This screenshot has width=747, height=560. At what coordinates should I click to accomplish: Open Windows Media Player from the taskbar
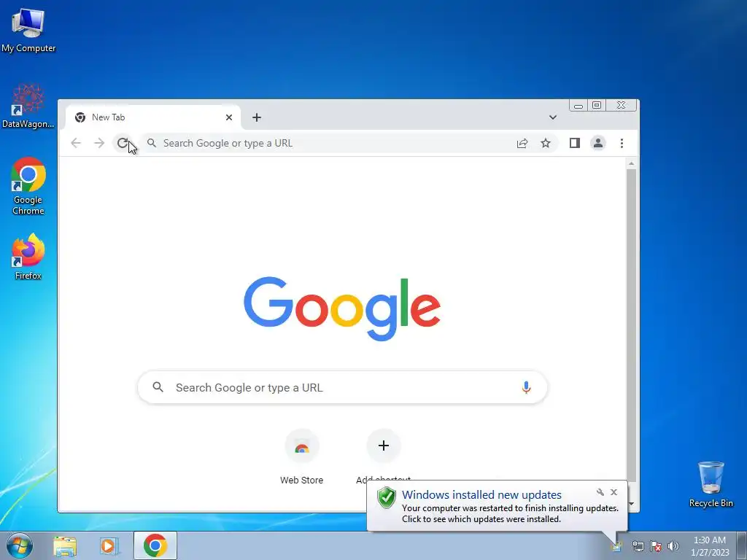click(109, 545)
